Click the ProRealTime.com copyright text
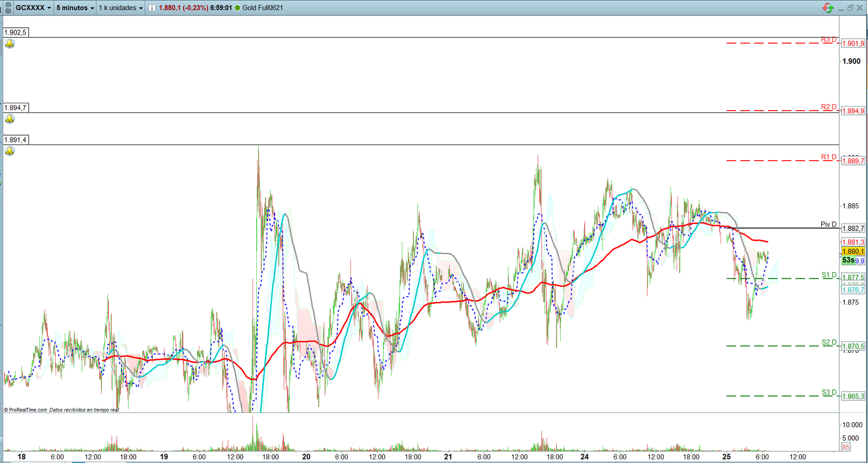Image resolution: width=868 pixels, height=463 pixels. tap(25, 410)
